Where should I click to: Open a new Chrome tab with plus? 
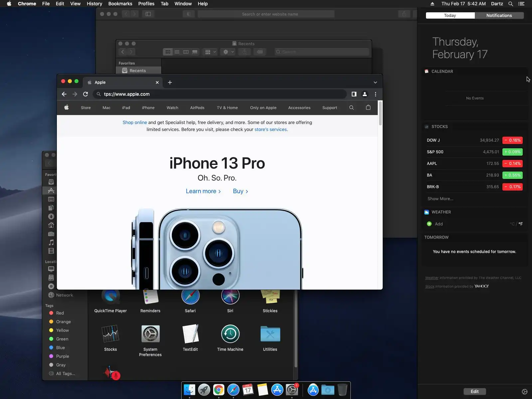[170, 82]
